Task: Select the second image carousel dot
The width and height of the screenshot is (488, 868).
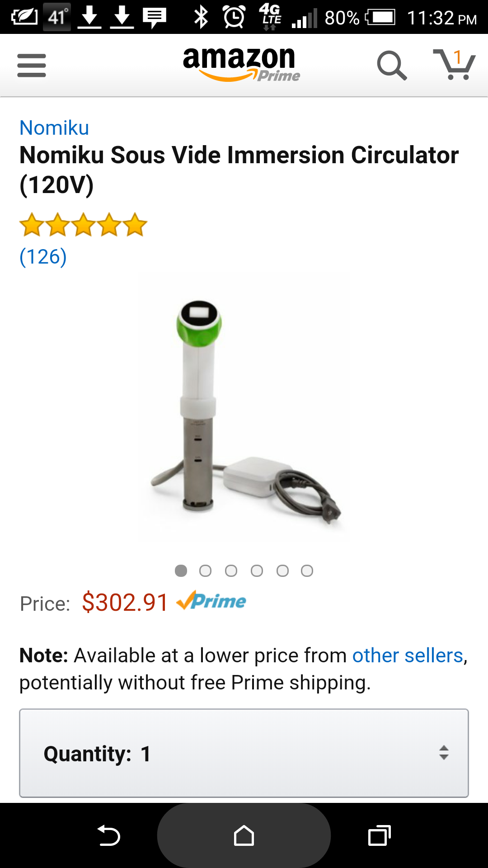Action: [205, 571]
